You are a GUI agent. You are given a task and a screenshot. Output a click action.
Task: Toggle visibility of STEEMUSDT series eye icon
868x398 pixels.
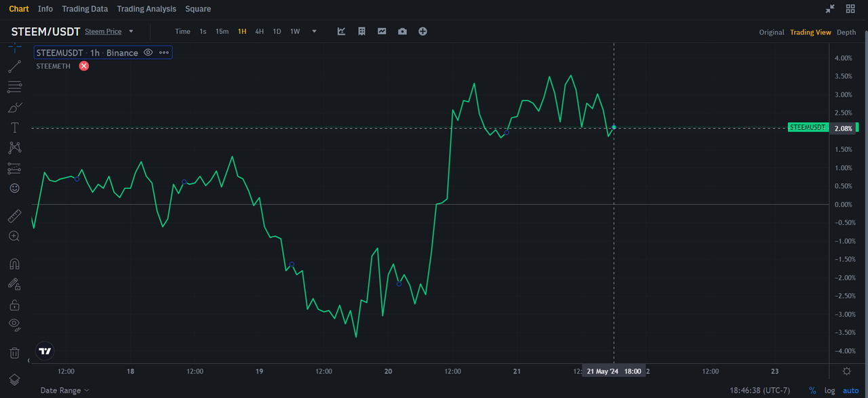pyautogui.click(x=148, y=52)
